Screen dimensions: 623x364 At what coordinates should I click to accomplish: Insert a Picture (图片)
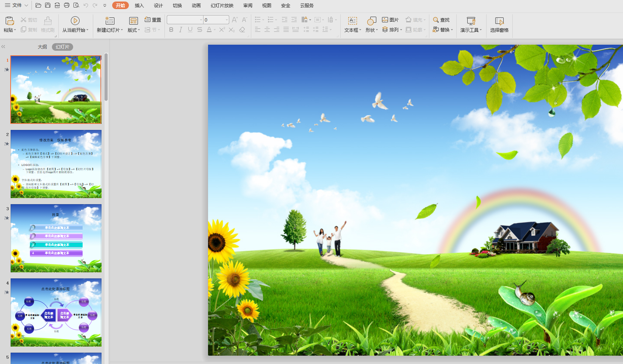click(x=390, y=20)
